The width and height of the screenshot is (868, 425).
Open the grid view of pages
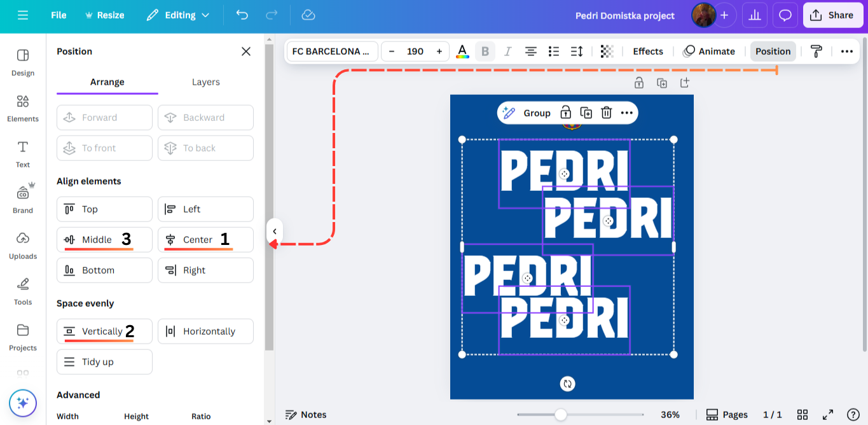(x=803, y=415)
